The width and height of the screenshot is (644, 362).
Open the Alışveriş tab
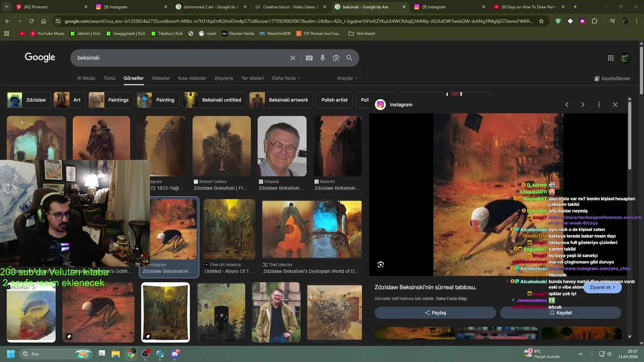pyautogui.click(x=224, y=78)
